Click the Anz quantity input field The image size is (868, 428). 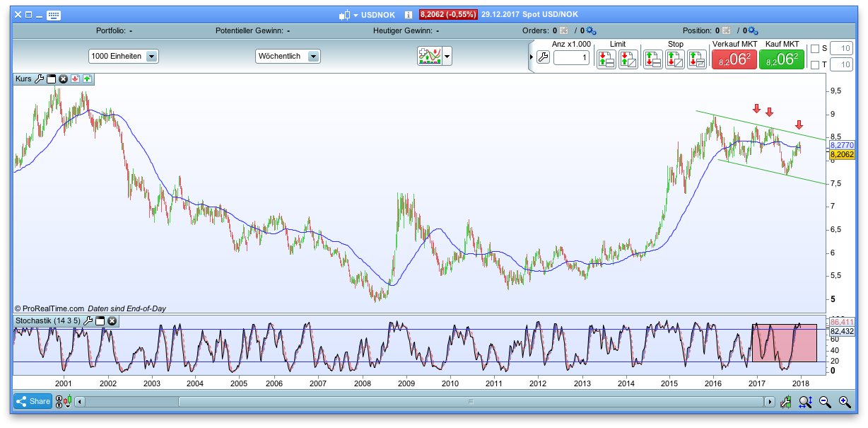click(x=571, y=59)
